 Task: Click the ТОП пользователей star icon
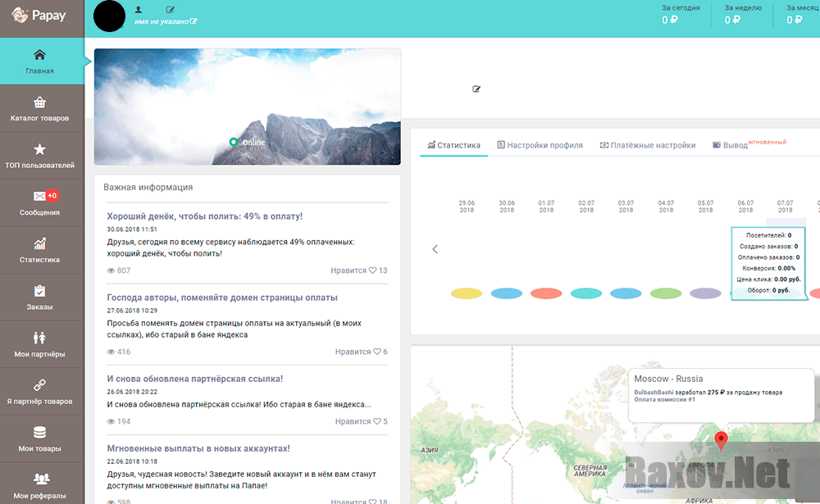(39, 149)
